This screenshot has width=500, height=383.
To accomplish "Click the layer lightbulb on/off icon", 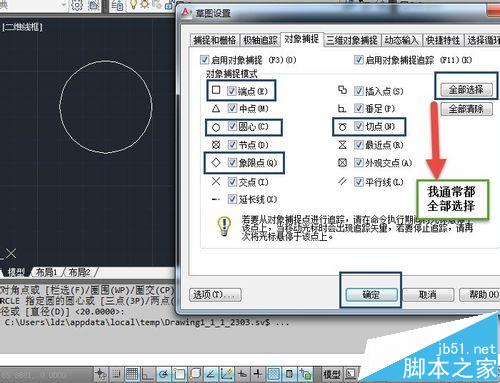I will point(134,5).
